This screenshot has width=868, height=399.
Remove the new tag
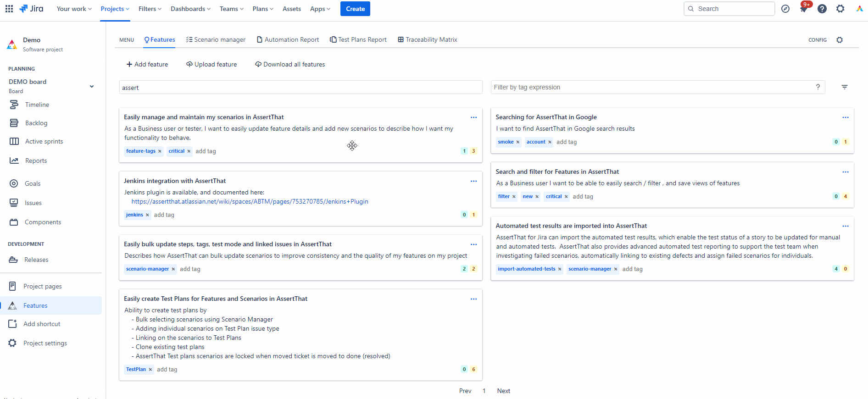coord(537,197)
